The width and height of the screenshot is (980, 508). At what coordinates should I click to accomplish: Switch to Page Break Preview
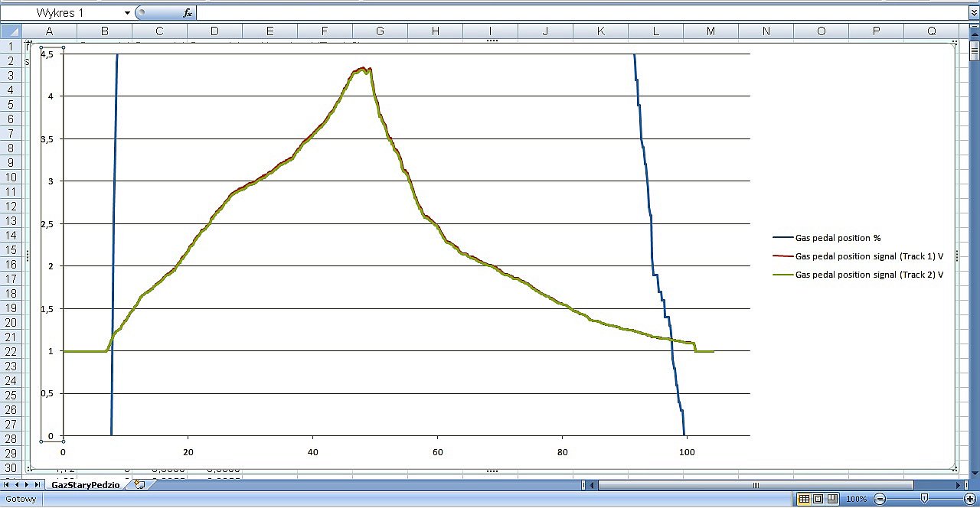tap(831, 499)
